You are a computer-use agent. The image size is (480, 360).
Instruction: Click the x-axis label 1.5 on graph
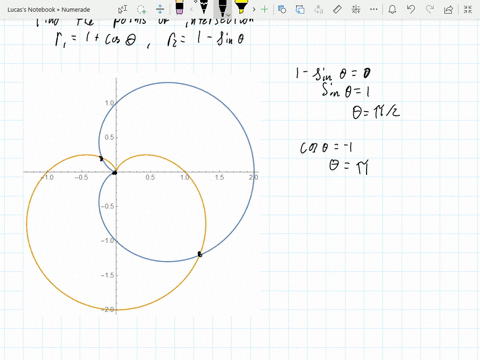click(x=219, y=177)
